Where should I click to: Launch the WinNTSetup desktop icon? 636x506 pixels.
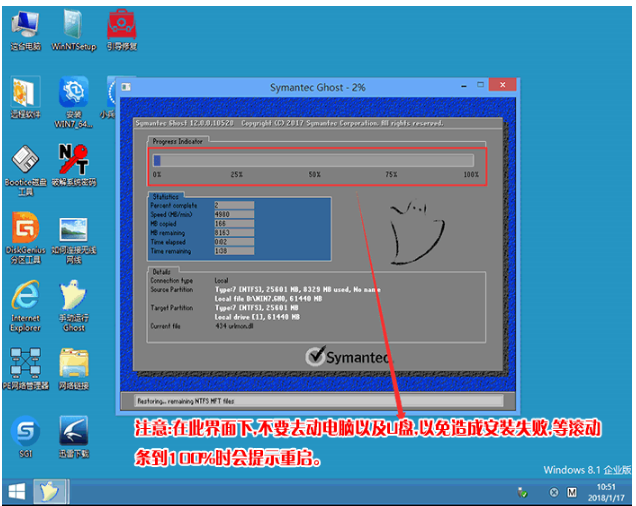[x=74, y=31]
